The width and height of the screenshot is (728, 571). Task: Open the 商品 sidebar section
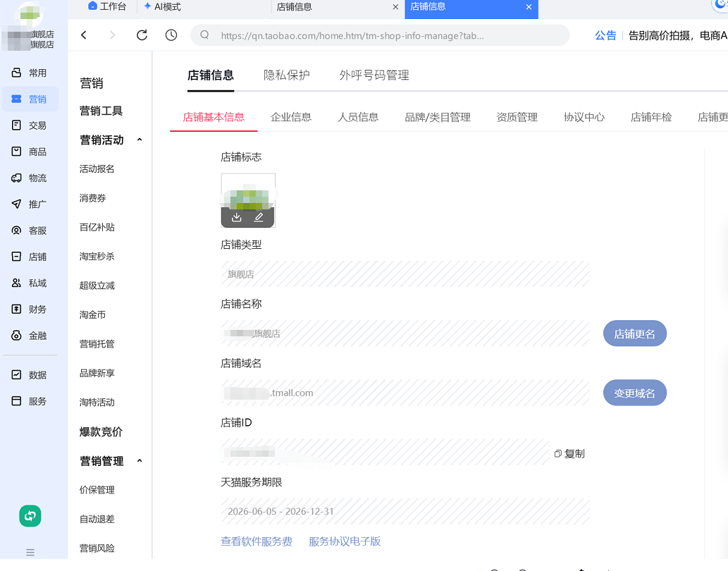tap(30, 152)
